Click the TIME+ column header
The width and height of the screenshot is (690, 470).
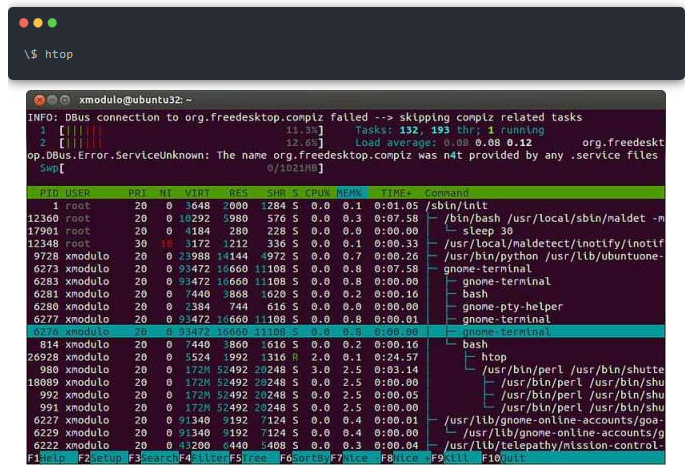(x=396, y=192)
